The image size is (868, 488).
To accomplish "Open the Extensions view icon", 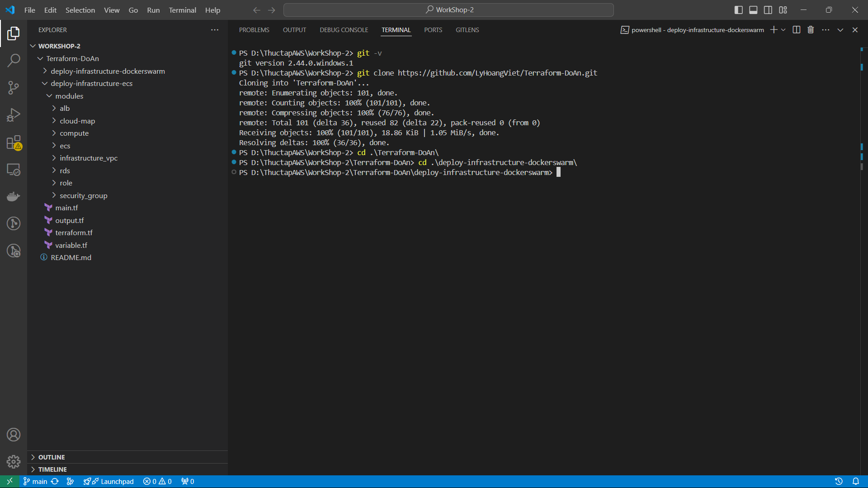I will click(14, 142).
